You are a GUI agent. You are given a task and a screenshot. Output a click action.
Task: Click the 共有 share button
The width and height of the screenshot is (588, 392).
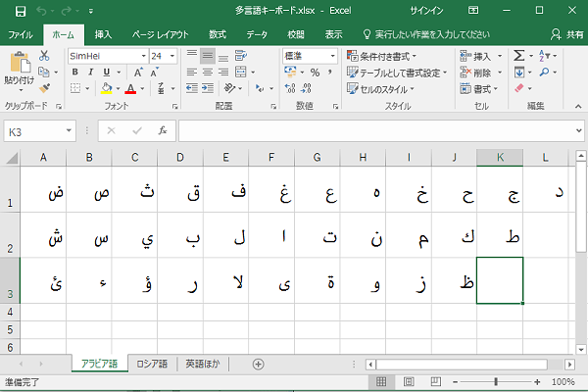click(567, 35)
